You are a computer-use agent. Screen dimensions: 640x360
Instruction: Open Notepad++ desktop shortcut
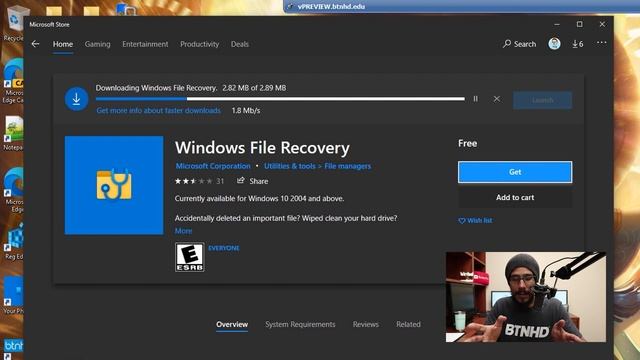[x=13, y=134]
